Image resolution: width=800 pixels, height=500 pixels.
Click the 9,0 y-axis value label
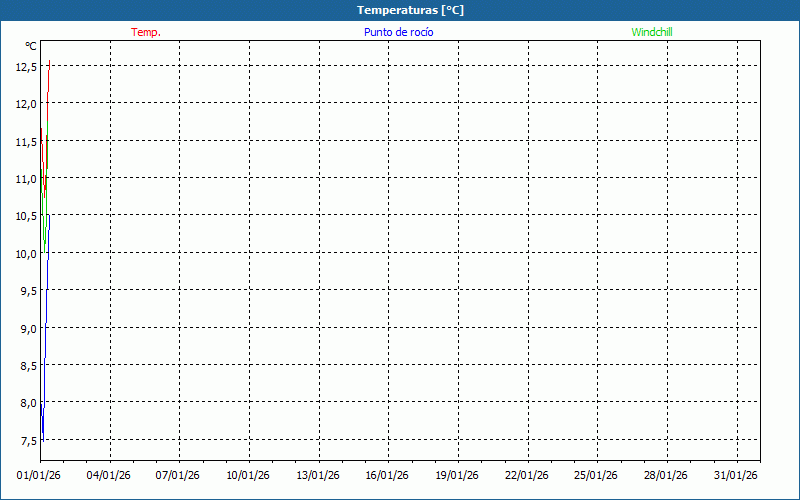click(26, 328)
